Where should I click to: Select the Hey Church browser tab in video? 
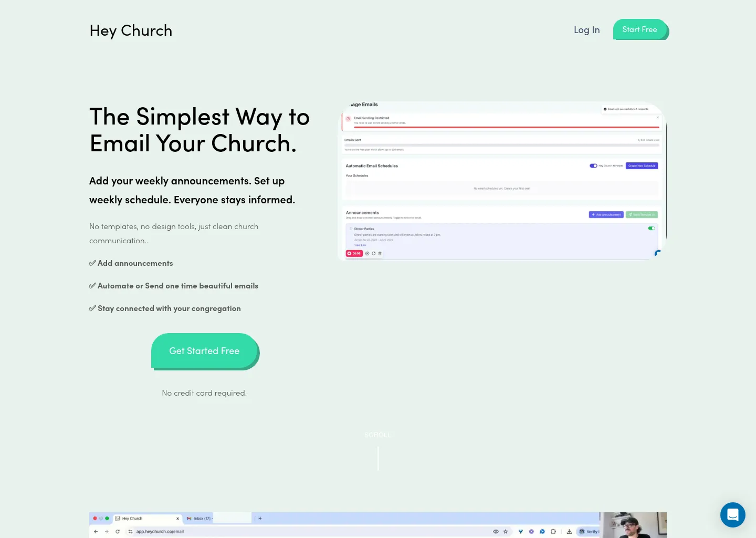click(147, 518)
